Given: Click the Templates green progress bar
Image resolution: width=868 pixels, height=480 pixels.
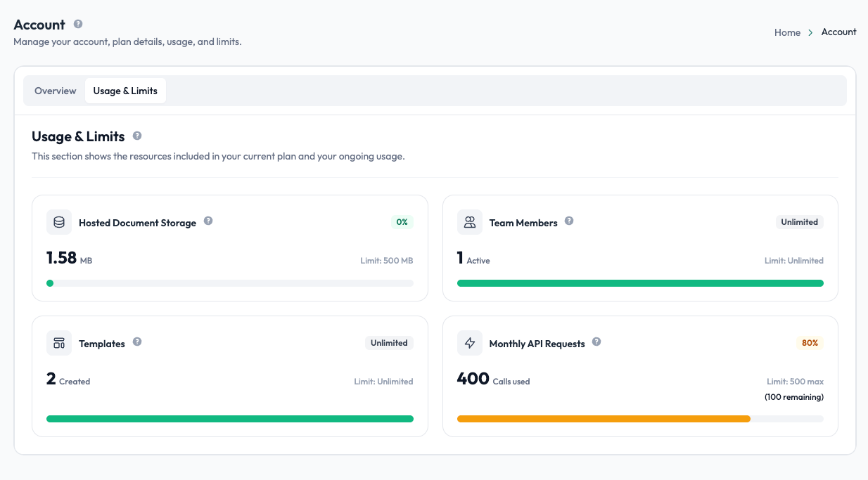Looking at the screenshot, I should pyautogui.click(x=230, y=419).
